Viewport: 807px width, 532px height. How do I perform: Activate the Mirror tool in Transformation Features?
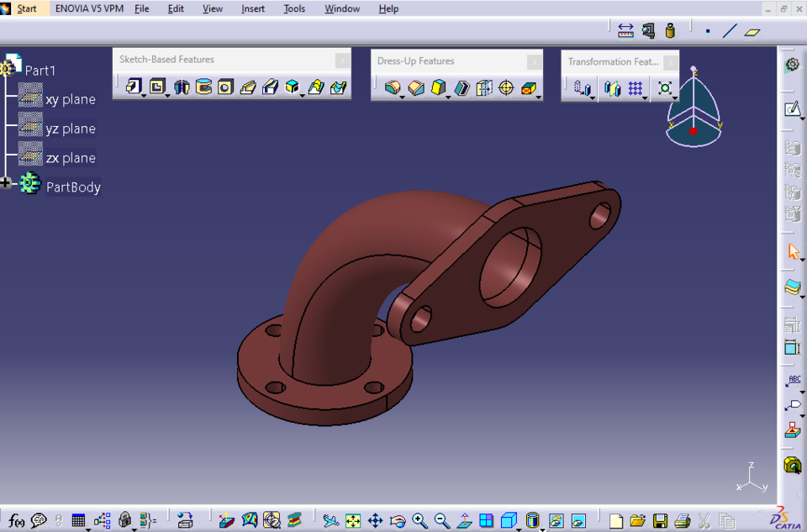[612, 89]
